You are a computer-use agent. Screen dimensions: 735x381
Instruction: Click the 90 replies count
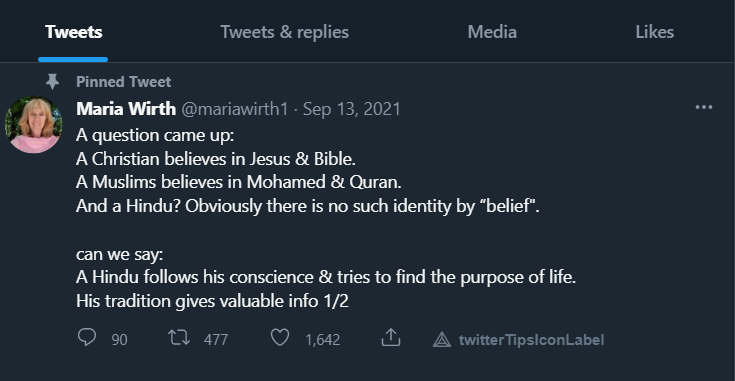pyautogui.click(x=119, y=339)
